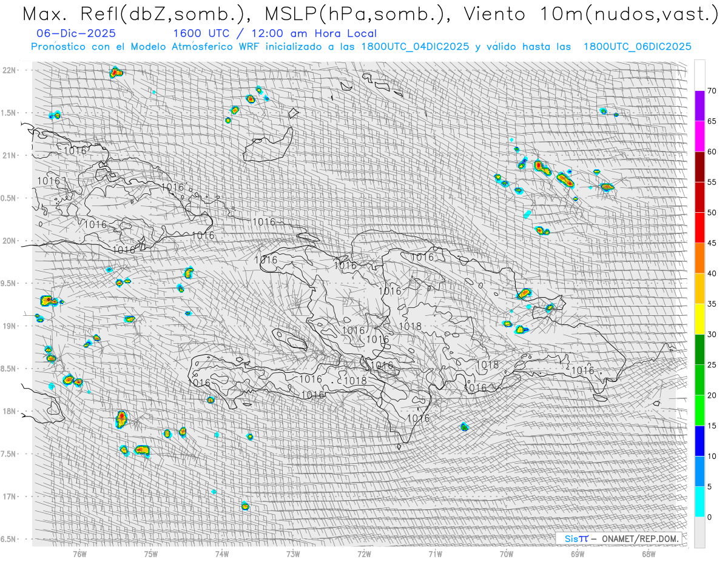Click the colorbar value "70"
Screen dimensions: 728x562
point(712,91)
